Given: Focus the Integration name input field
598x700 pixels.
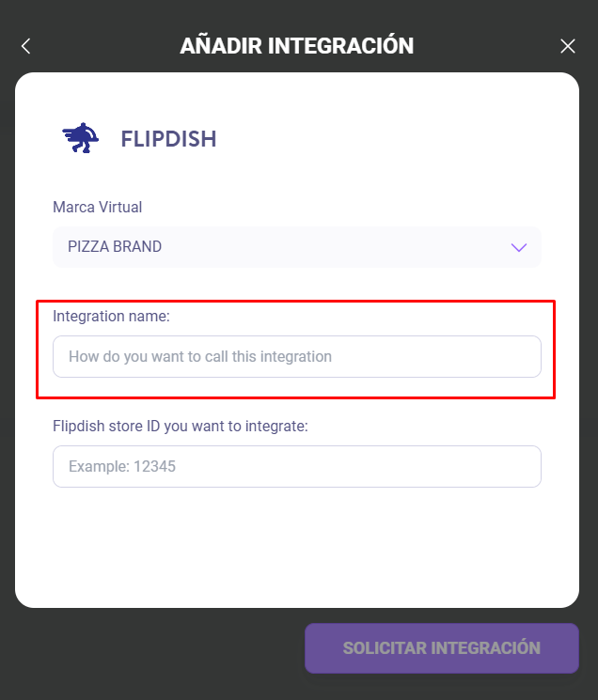Looking at the screenshot, I should pos(296,357).
